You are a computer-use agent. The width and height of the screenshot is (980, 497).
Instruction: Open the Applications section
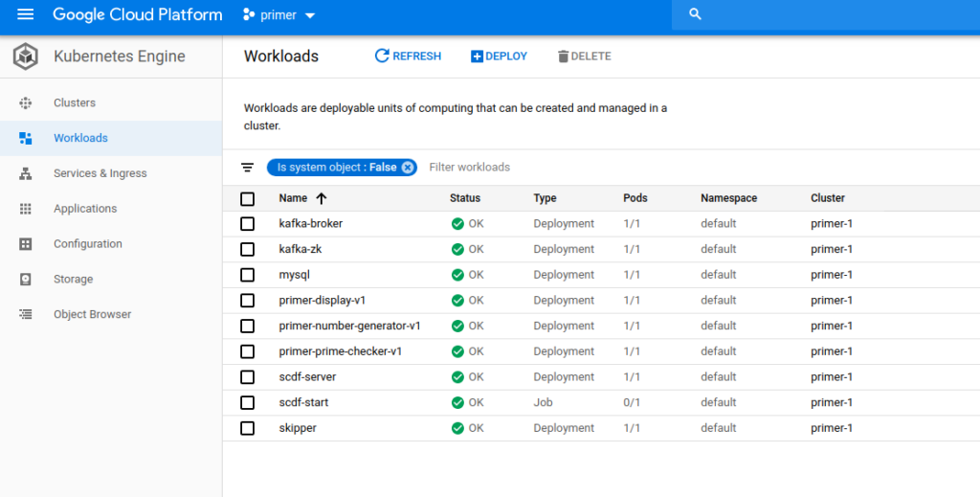[111, 209]
